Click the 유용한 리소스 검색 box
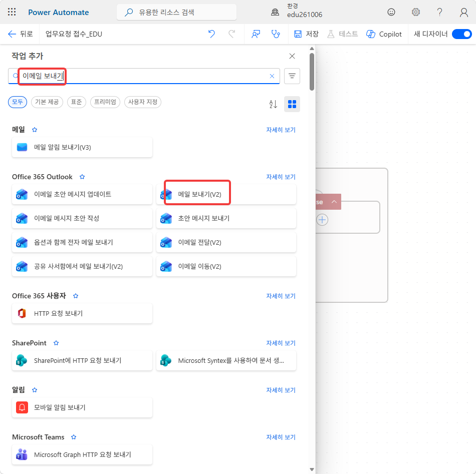476x474 pixels. click(177, 12)
